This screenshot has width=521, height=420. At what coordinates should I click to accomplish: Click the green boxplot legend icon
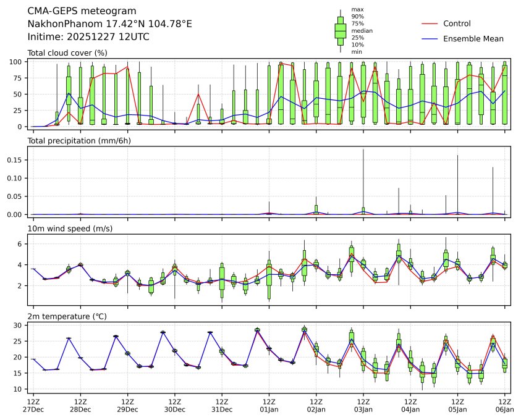coord(340,31)
